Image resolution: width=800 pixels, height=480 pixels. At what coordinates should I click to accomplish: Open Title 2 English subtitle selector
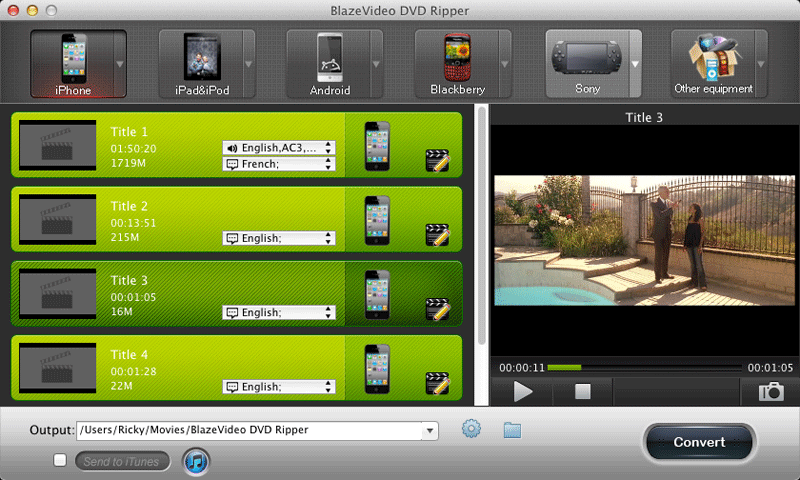point(279,238)
